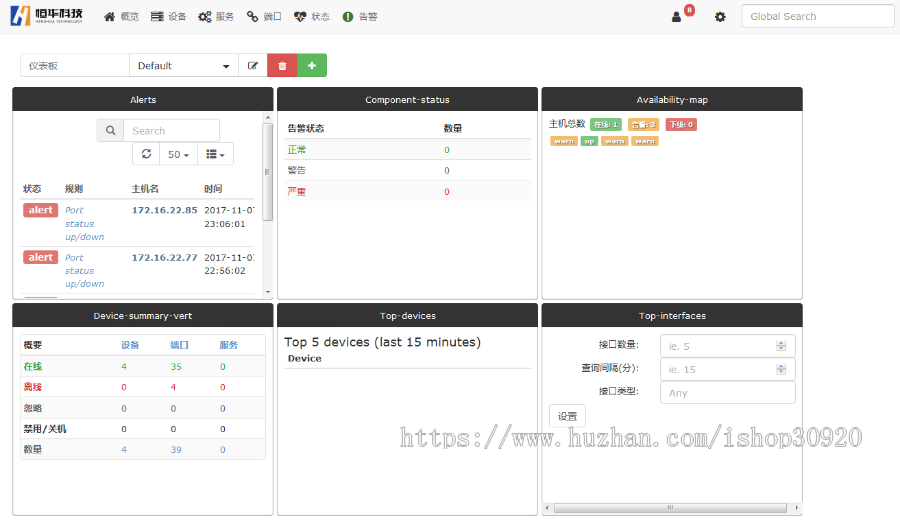
Task: Click total ports count 39
Action: [x=176, y=450]
